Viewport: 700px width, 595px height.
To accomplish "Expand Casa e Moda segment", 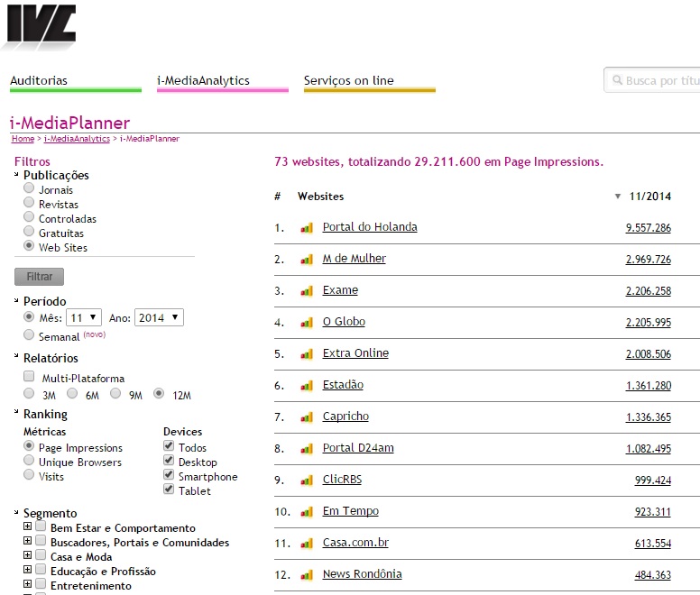I will pos(27,554).
